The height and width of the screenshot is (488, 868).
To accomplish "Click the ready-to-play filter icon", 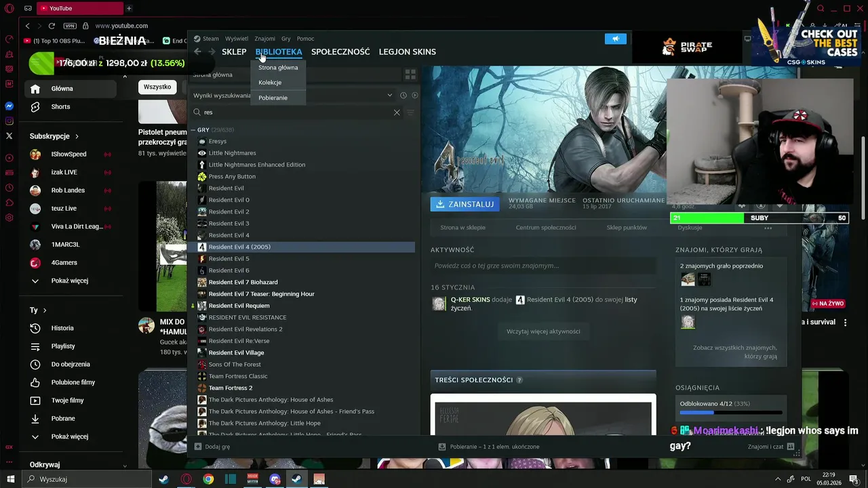I will click(x=415, y=96).
